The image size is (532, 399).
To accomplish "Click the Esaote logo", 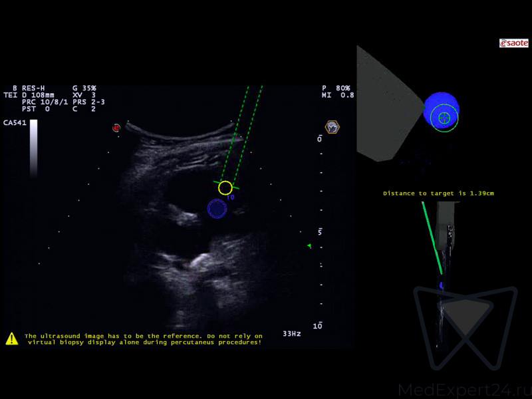I will [x=513, y=43].
